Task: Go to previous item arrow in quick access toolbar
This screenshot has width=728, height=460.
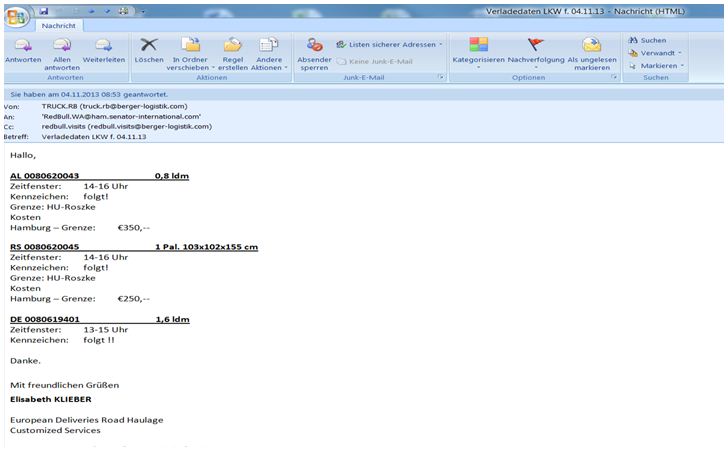Action: (91, 12)
